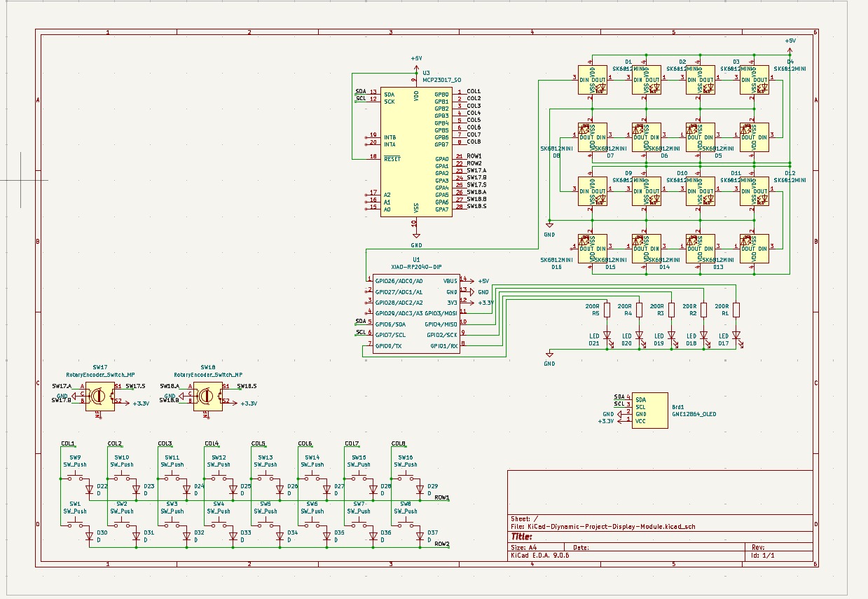Click the ROW1 label at the switch matrix
The width and height of the screenshot is (868, 599).
442,497
